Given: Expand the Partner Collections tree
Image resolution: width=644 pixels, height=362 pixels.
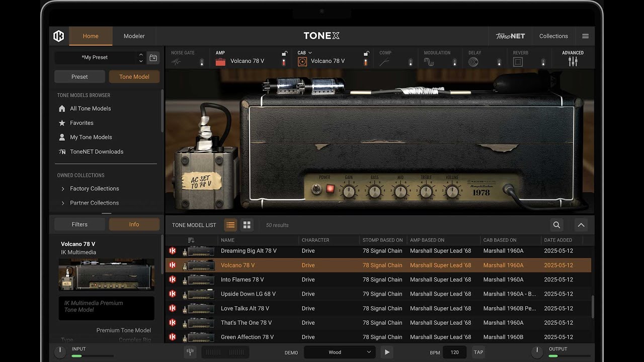Looking at the screenshot, I should (63, 203).
